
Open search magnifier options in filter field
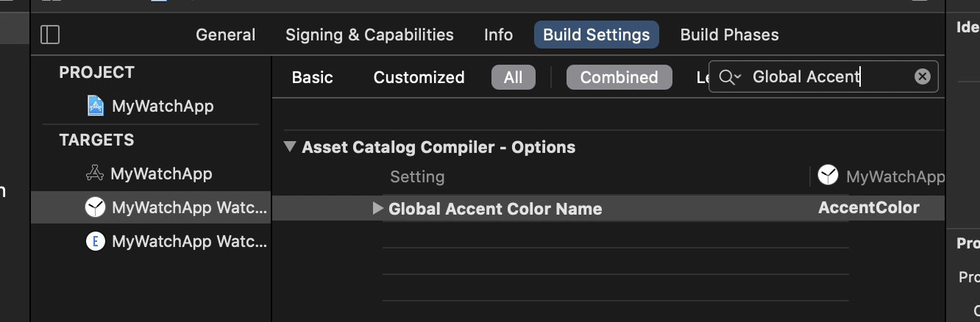coord(730,77)
